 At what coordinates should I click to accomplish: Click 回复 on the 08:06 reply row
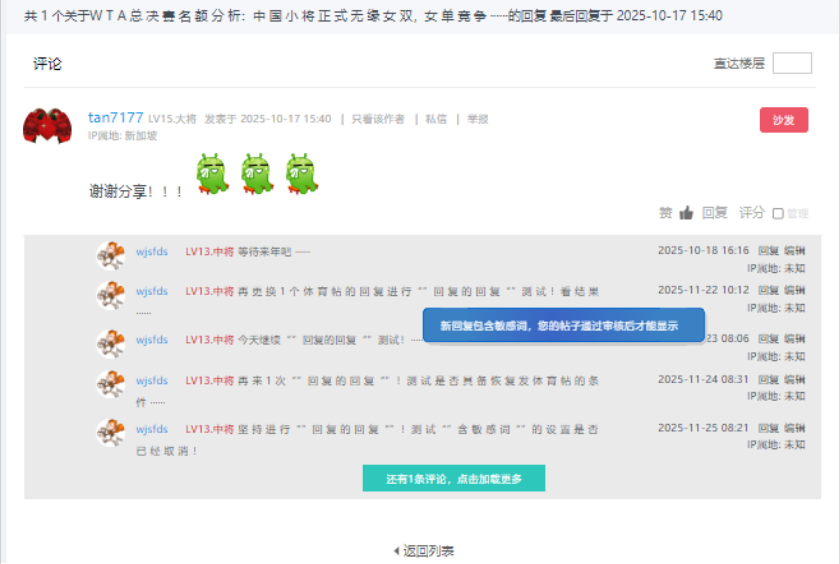click(768, 339)
